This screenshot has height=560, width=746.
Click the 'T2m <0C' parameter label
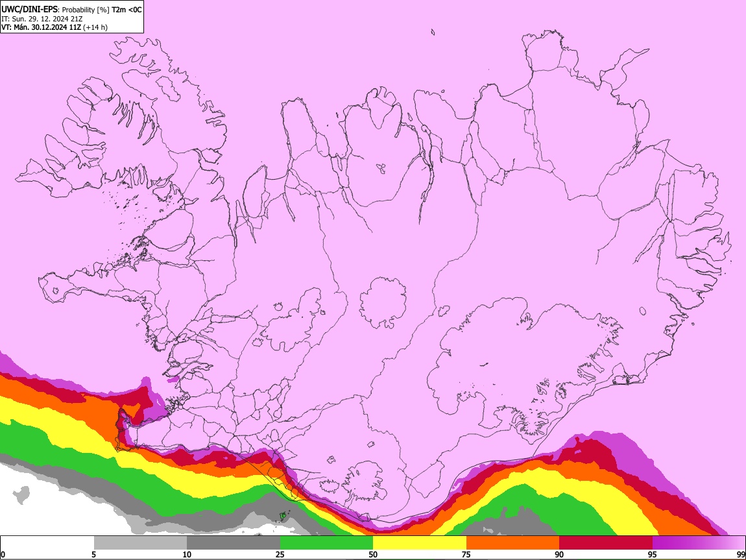point(126,10)
